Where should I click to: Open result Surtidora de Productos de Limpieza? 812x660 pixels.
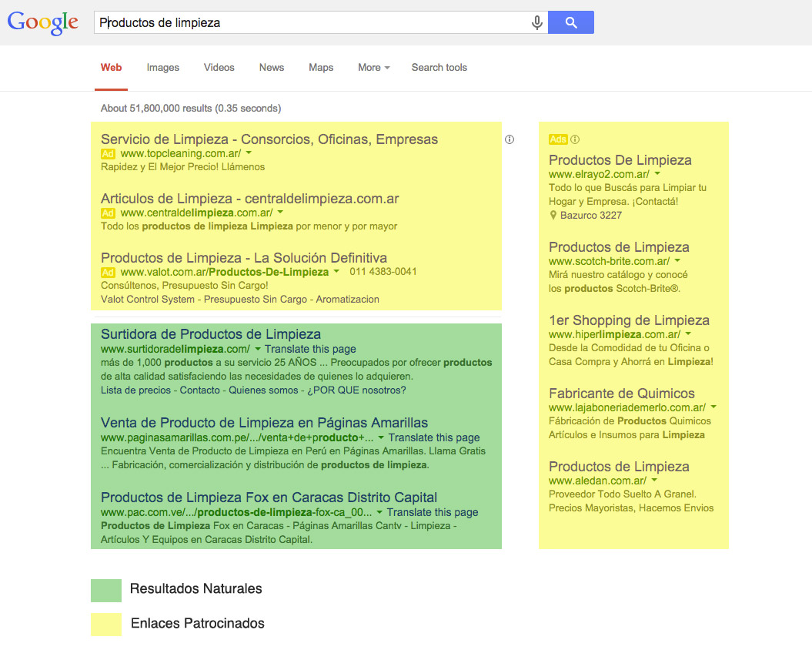point(211,334)
